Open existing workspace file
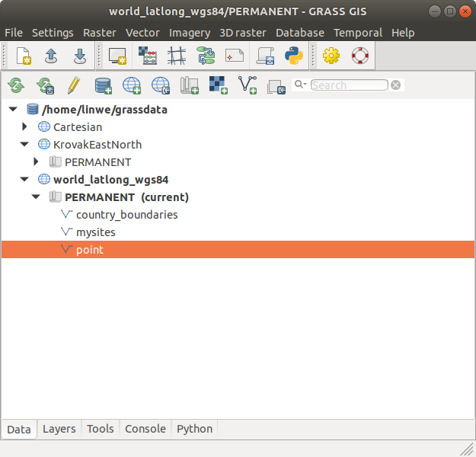 [52, 56]
